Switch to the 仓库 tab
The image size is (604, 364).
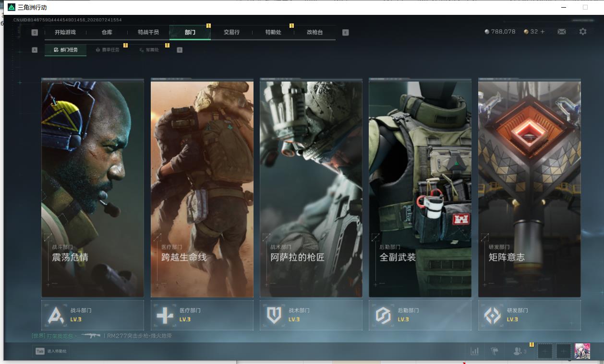coord(107,32)
